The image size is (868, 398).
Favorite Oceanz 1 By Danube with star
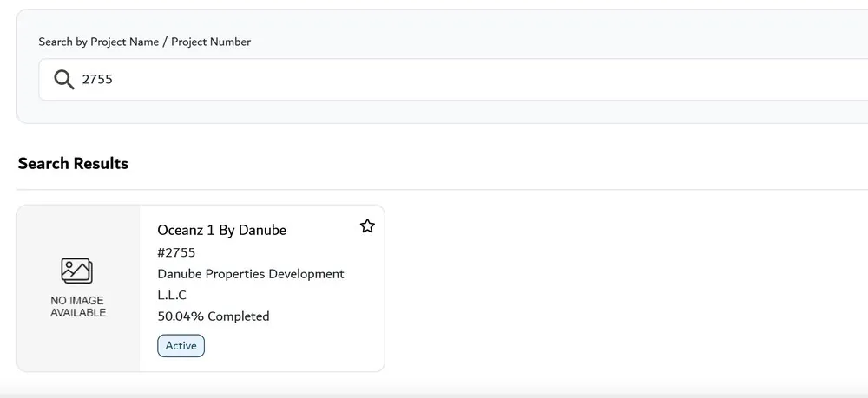[367, 225]
